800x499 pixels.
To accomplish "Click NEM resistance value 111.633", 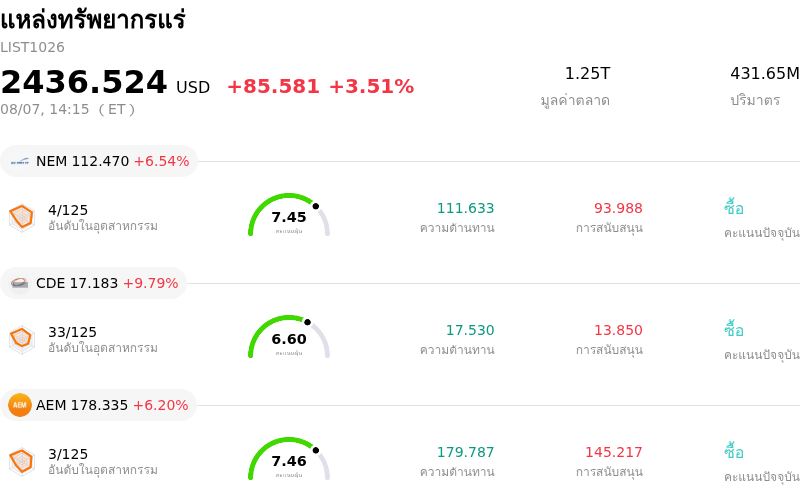I will (465, 208).
